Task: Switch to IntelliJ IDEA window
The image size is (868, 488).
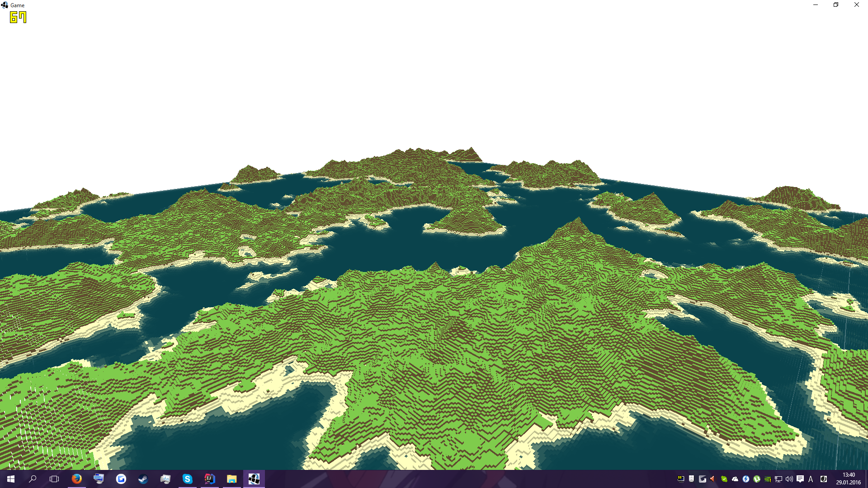Action: pos(209,479)
